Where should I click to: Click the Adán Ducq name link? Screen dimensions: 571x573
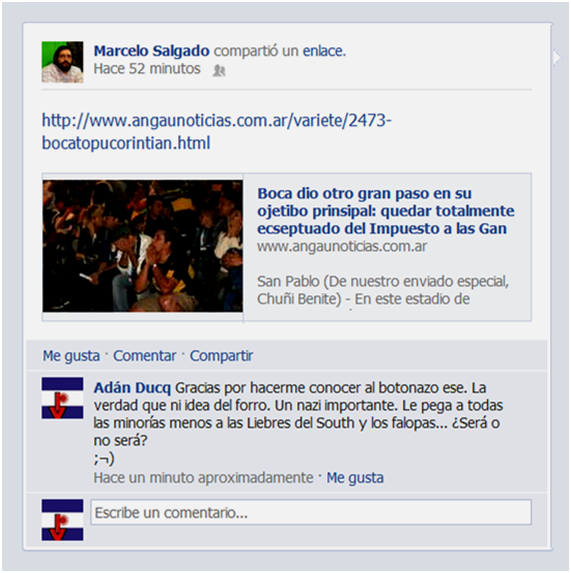(x=132, y=388)
